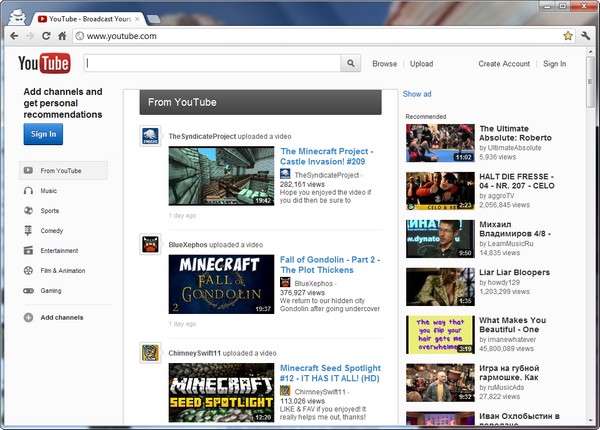The width and height of the screenshot is (600, 430).
Task: Click BlueXephos uploader name in feed
Action: click(x=188, y=244)
